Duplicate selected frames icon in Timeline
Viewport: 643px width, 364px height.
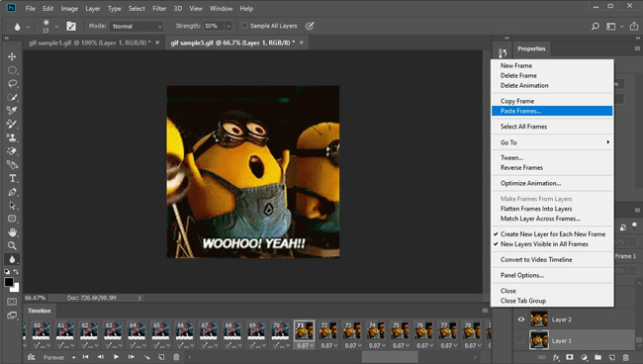point(161,357)
